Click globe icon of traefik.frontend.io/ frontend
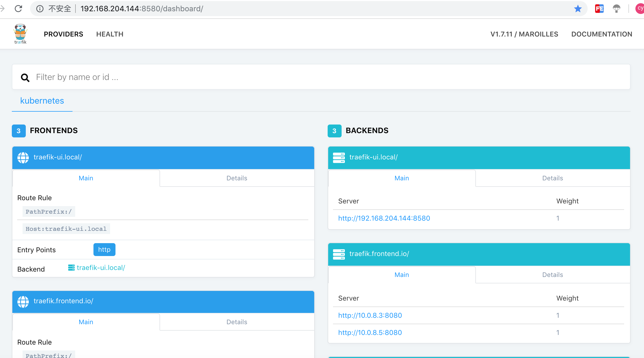644x358 pixels. (23, 302)
